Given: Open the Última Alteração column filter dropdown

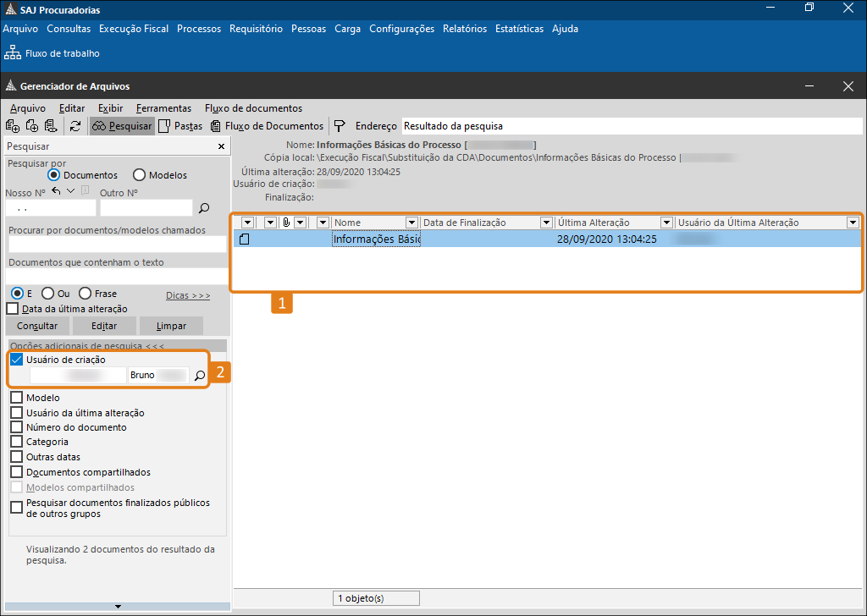Looking at the screenshot, I should [x=666, y=223].
